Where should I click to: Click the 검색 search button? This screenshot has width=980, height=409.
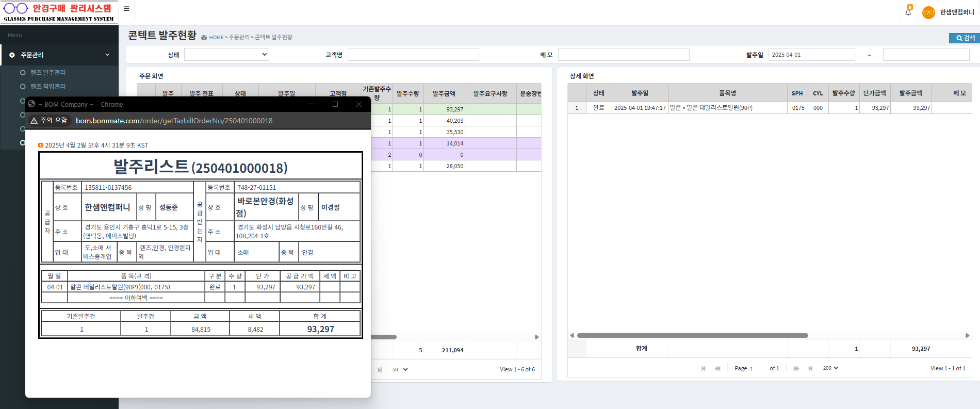pyautogui.click(x=965, y=38)
